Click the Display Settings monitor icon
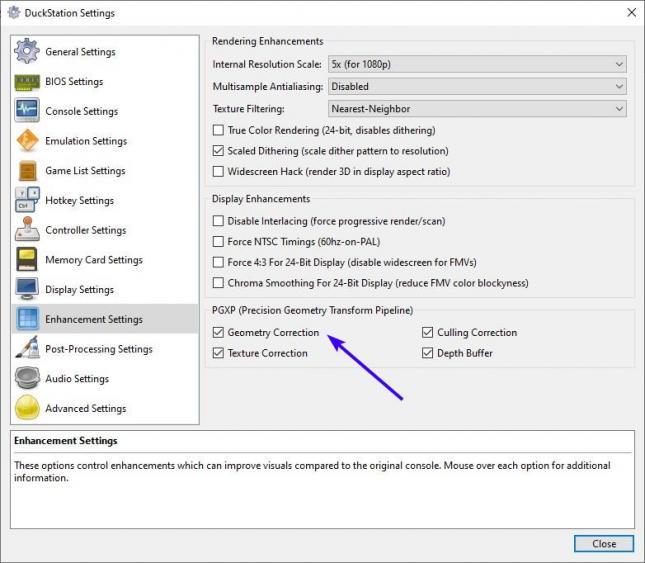 point(27,289)
